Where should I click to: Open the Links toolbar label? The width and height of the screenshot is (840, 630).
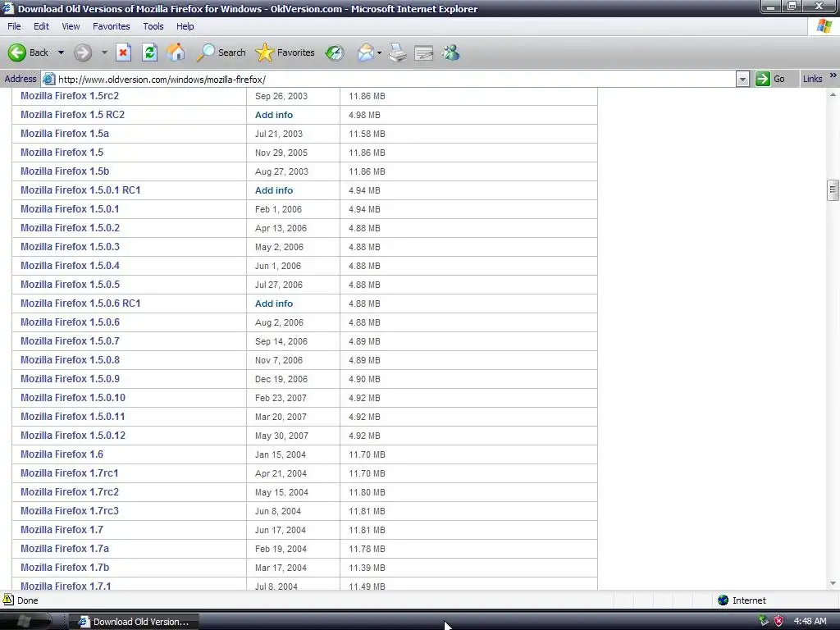click(x=812, y=79)
